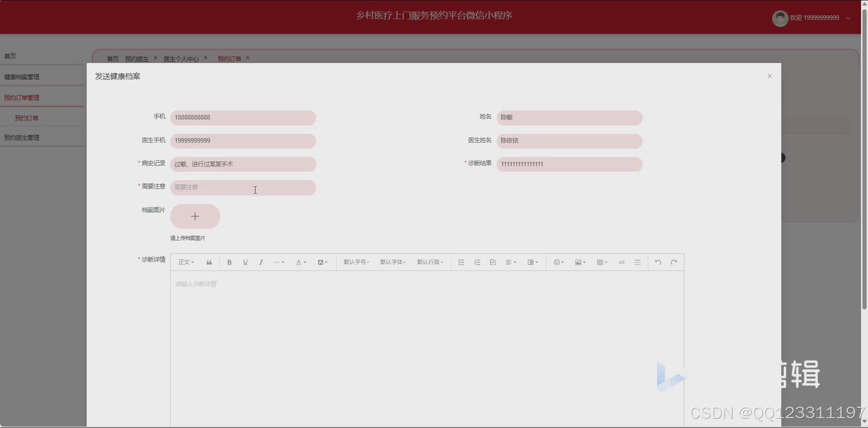Open the indent options dropdown

point(532,262)
